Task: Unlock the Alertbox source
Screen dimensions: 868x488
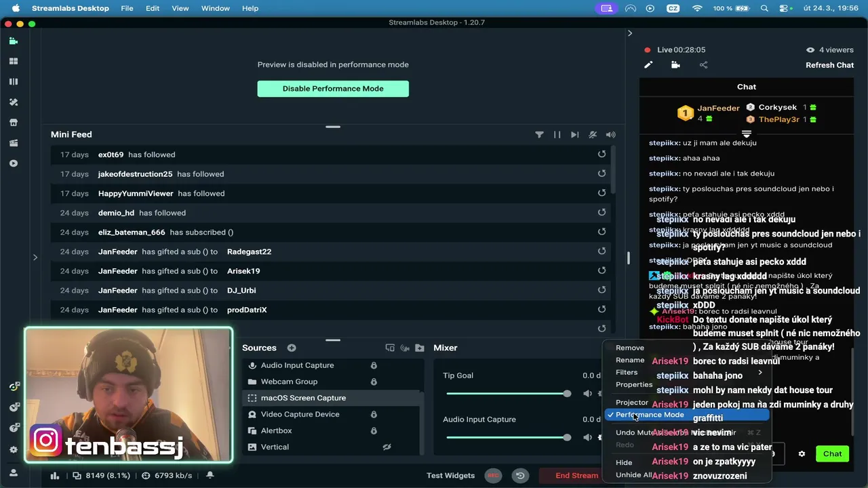Action: (374, 430)
